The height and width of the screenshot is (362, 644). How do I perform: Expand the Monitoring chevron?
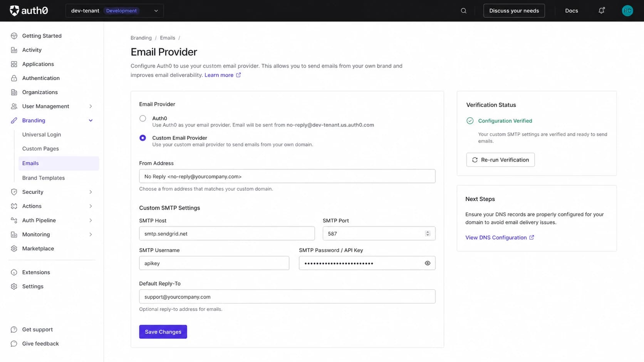click(91, 234)
